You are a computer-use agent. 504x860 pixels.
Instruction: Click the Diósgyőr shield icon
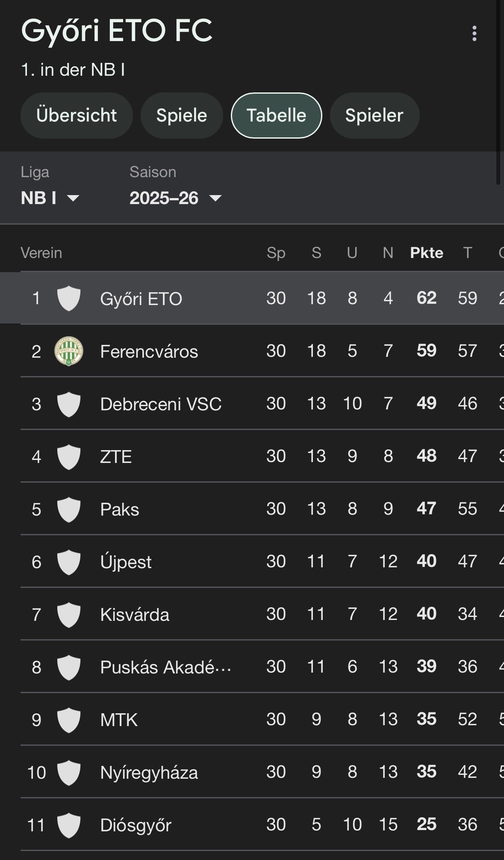click(69, 825)
